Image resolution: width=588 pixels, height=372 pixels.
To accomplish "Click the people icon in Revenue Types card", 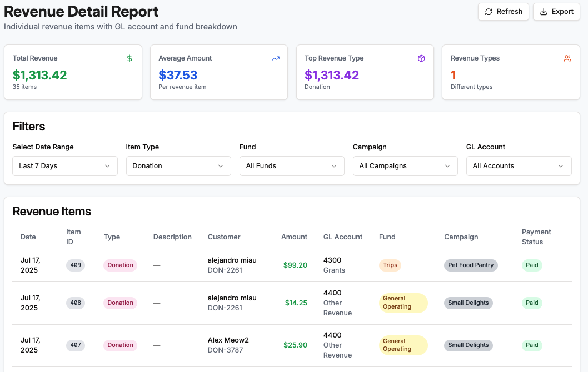I will tap(567, 58).
